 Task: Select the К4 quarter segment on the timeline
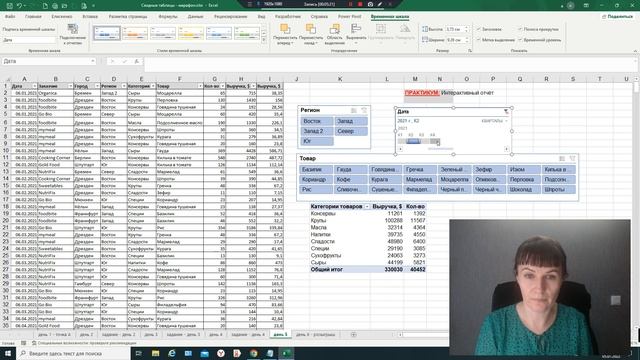434,141
